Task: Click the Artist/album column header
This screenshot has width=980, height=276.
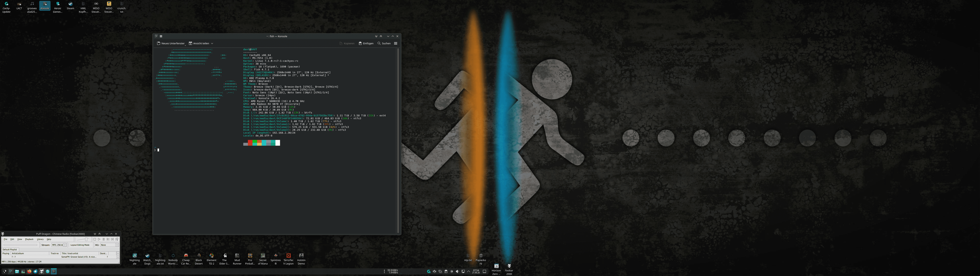Action: pyautogui.click(x=30, y=254)
